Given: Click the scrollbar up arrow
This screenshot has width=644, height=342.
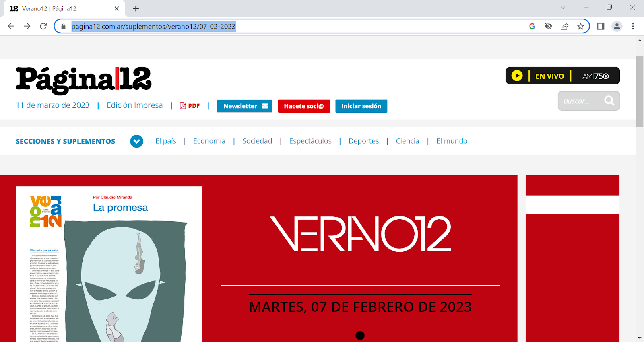Looking at the screenshot, I should pos(640,40).
